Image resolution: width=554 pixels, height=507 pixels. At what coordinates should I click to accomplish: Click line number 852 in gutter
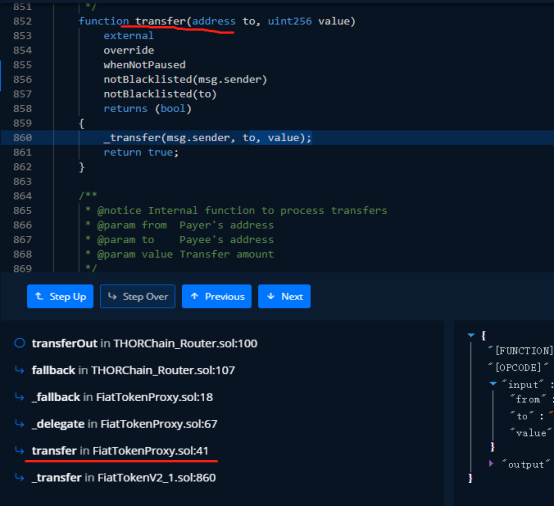[23, 21]
